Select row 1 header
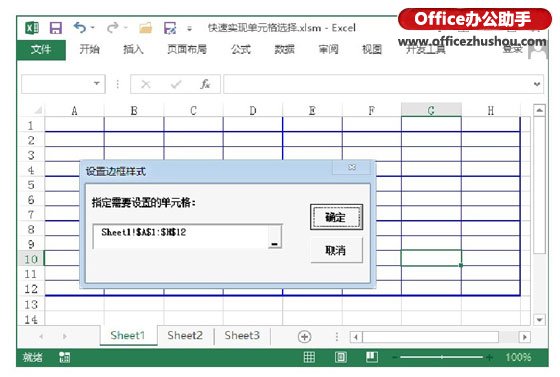This screenshot has height=377, width=560. (31, 125)
